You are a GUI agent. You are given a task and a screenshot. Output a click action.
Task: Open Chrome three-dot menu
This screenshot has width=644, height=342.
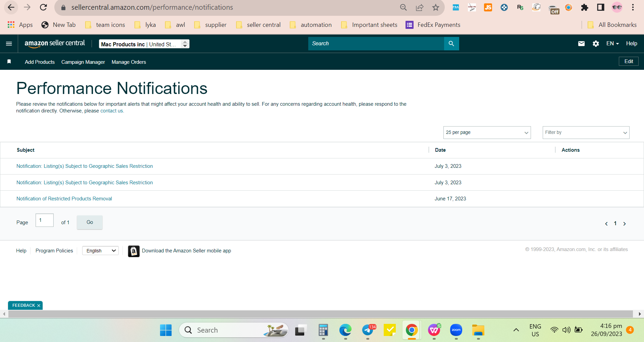[x=633, y=7]
